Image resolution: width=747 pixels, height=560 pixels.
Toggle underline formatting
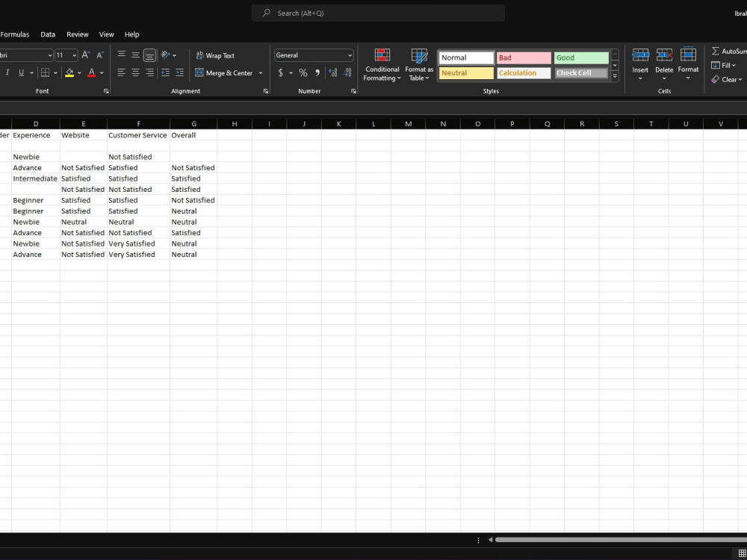pyautogui.click(x=21, y=72)
